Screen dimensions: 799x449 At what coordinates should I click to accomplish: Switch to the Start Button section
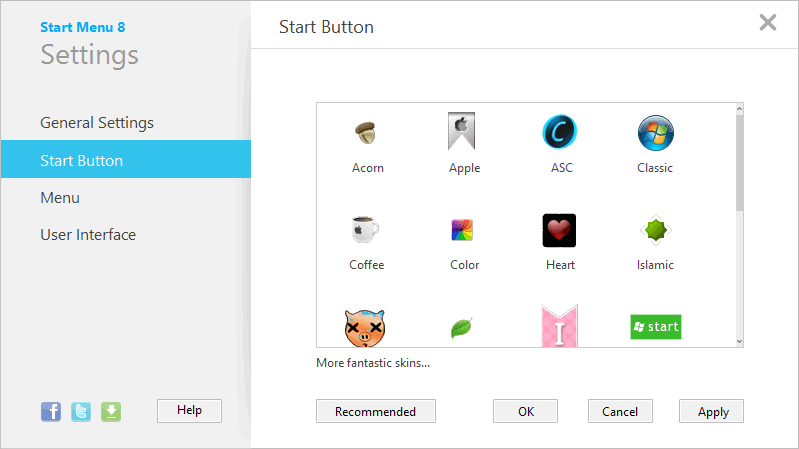126,160
